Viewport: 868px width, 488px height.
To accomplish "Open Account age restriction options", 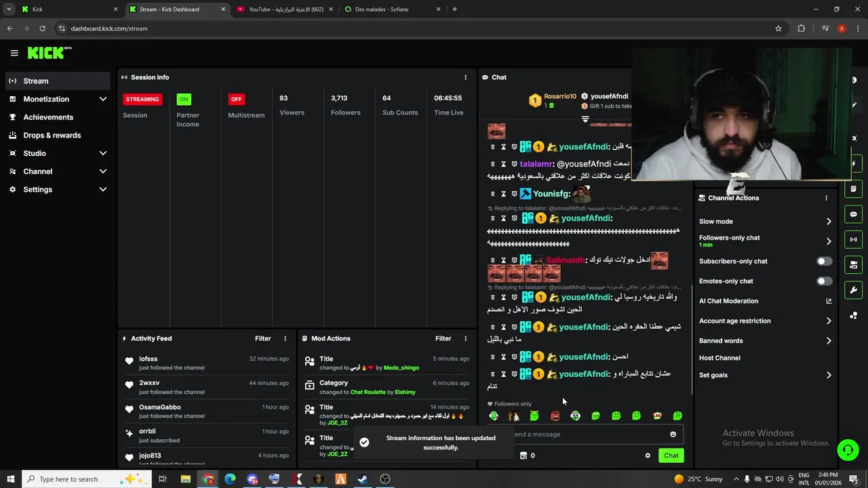I will 765,321.
